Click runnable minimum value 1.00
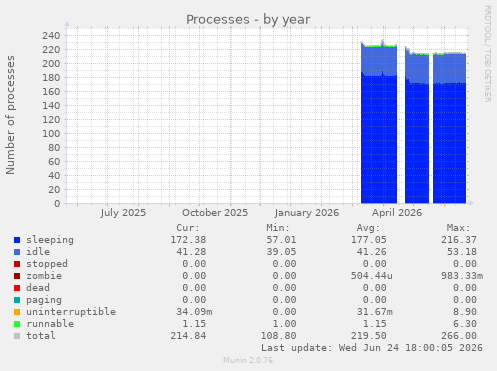 [x=284, y=324]
